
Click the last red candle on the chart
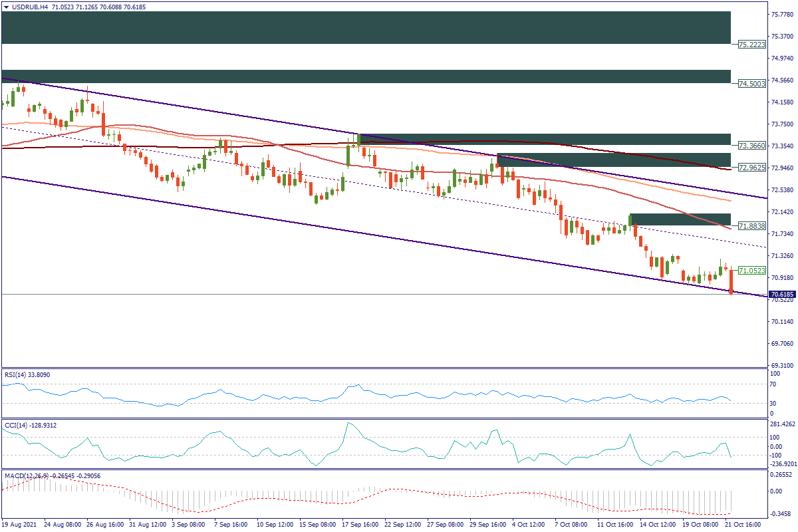coord(731,281)
